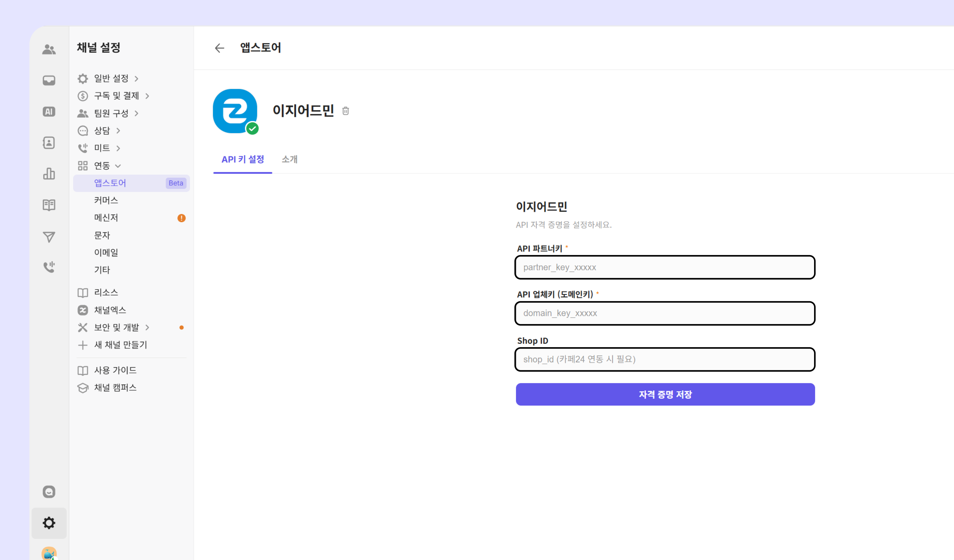The width and height of the screenshot is (954, 560).
Task: Open the statistics bar chart icon
Action: [49, 174]
